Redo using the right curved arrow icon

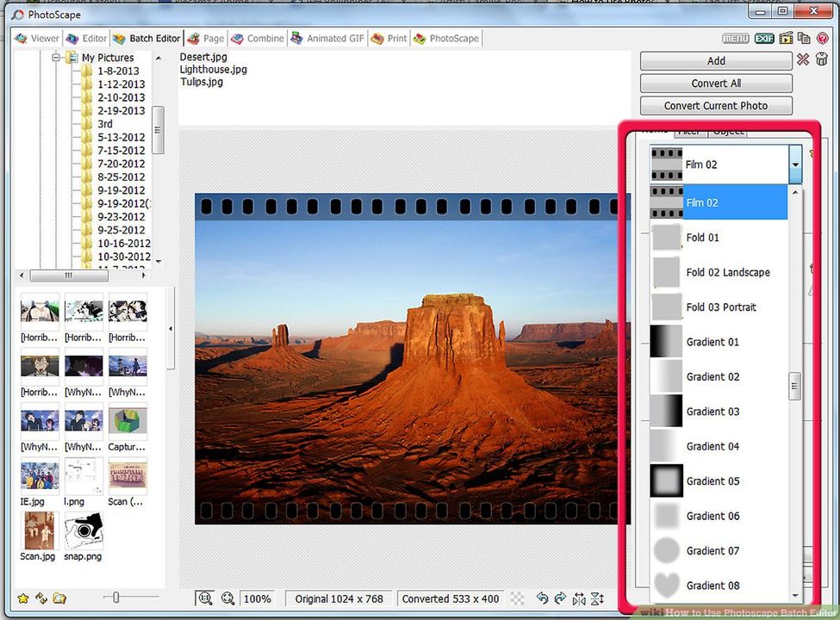(x=561, y=598)
